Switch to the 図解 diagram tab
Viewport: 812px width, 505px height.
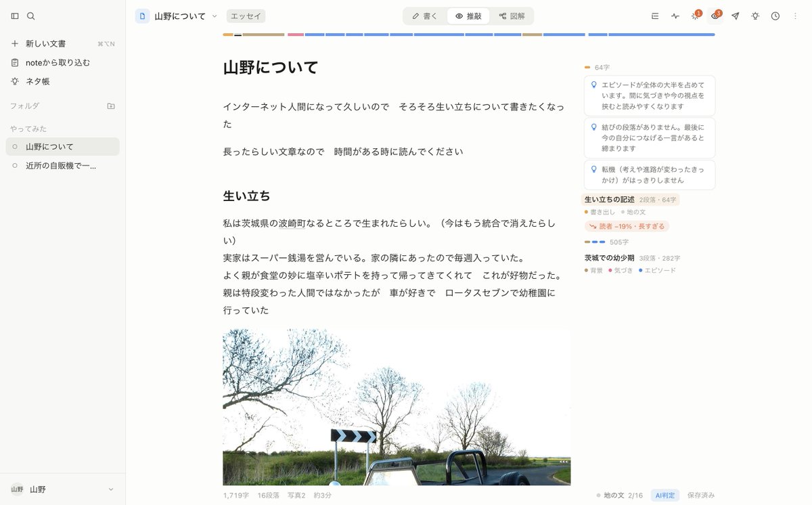point(512,16)
